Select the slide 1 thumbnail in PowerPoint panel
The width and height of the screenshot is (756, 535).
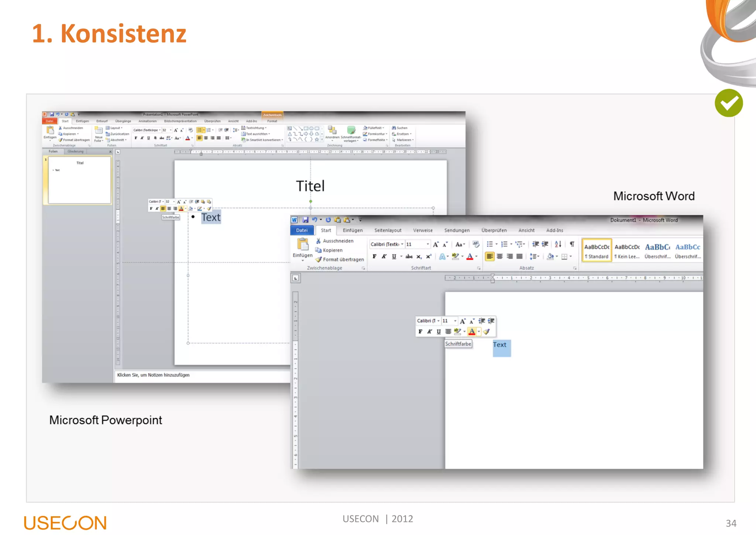pos(80,180)
